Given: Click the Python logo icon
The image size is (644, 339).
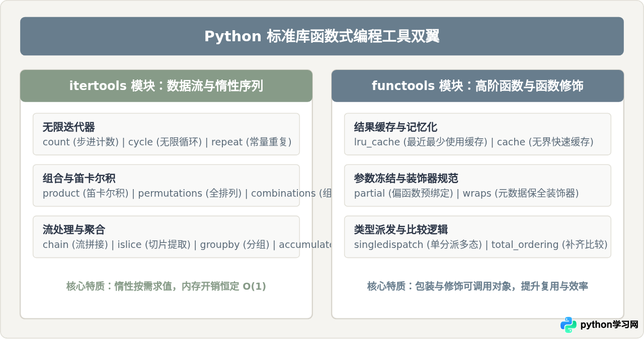Looking at the screenshot, I should (x=569, y=324).
